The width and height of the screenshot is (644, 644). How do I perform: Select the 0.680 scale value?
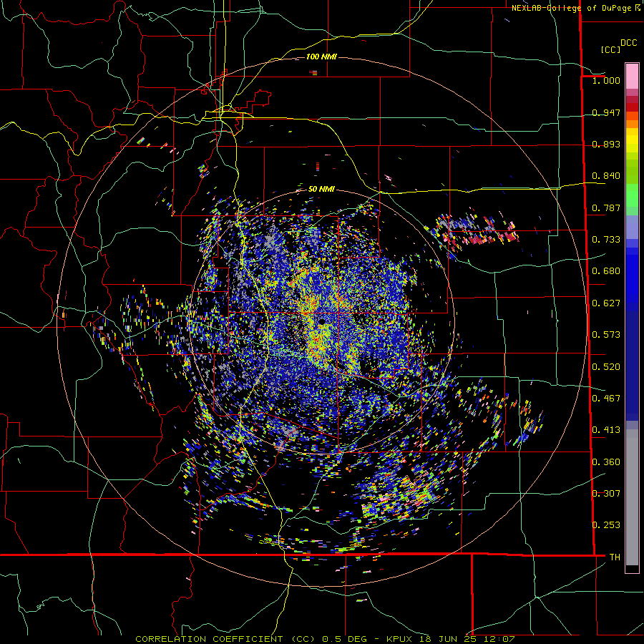point(606,271)
